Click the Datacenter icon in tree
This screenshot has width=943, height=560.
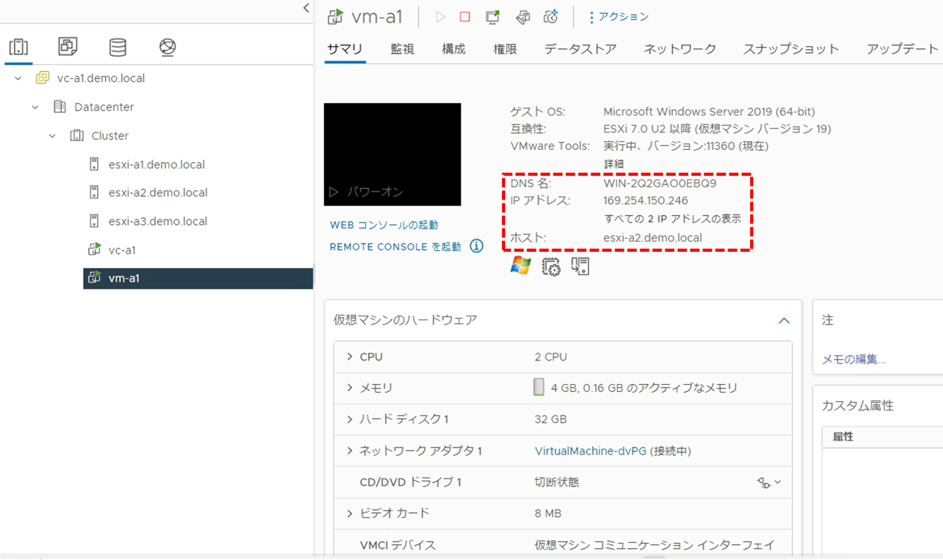click(x=59, y=107)
